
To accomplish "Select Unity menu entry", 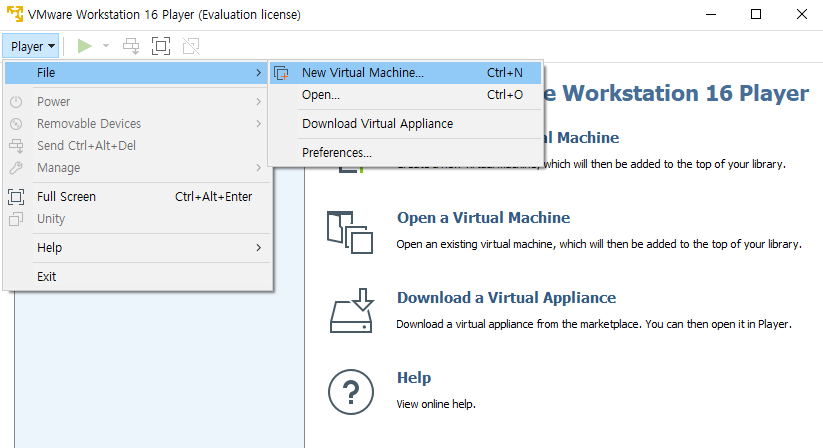I will click(136, 219).
